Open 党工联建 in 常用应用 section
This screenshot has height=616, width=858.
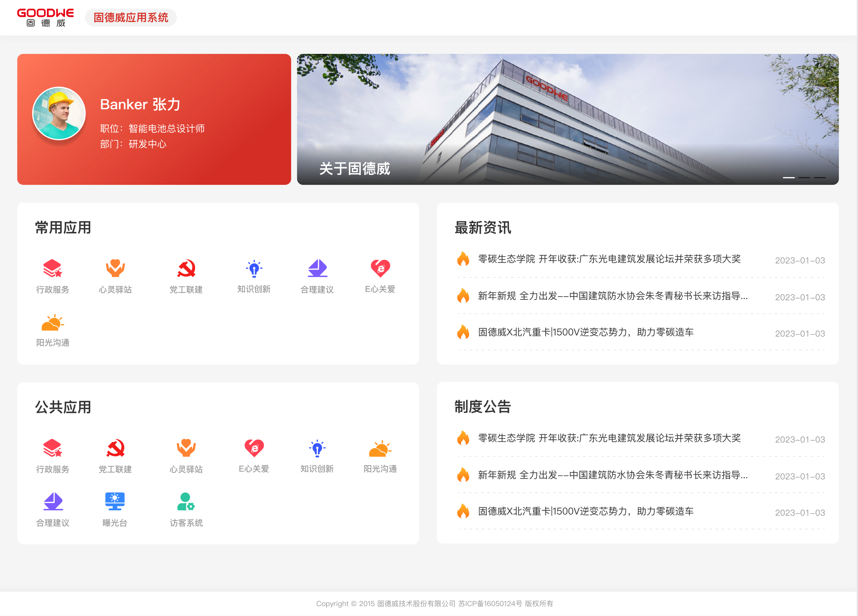186,276
